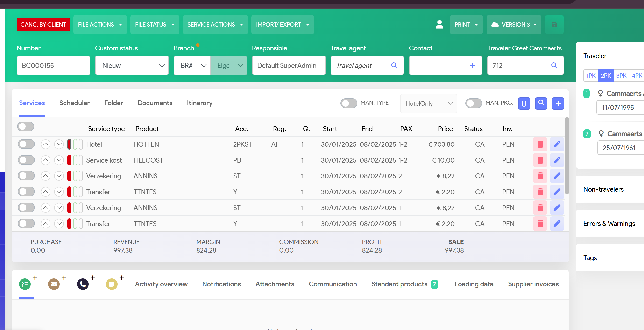Toggle the Hotel row selection switch
The image size is (644, 330).
click(x=26, y=144)
